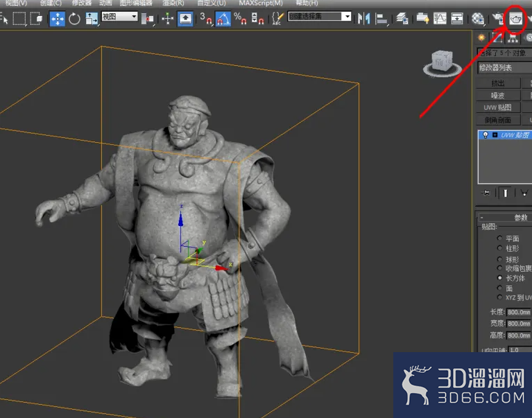Screen dimensions: 532x418
Task: Open the 动画 menu
Action: coord(105,3)
